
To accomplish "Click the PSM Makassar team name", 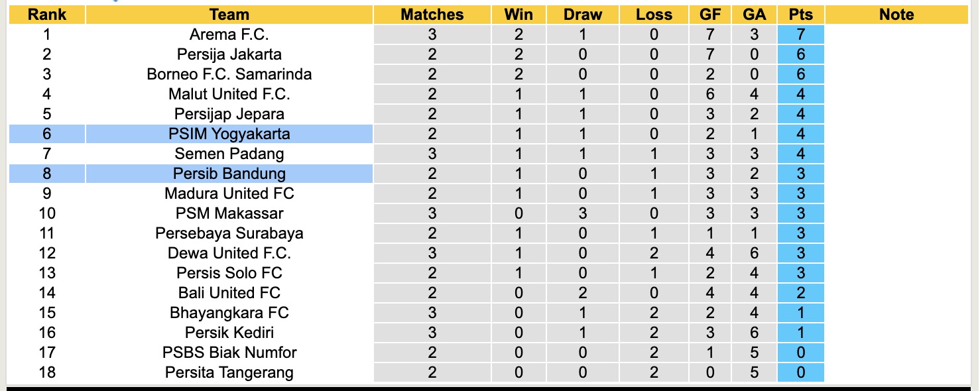I will [x=229, y=213].
